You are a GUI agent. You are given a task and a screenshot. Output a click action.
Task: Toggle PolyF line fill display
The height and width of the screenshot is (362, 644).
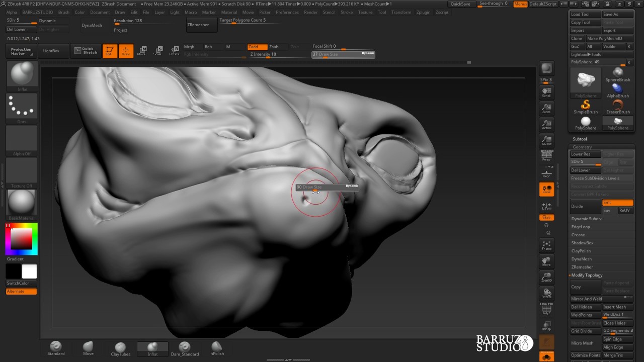(546, 309)
